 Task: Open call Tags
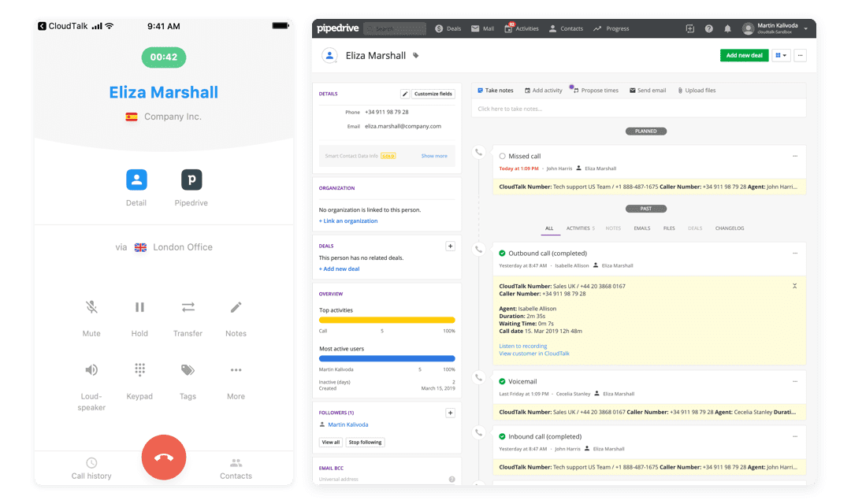(188, 370)
